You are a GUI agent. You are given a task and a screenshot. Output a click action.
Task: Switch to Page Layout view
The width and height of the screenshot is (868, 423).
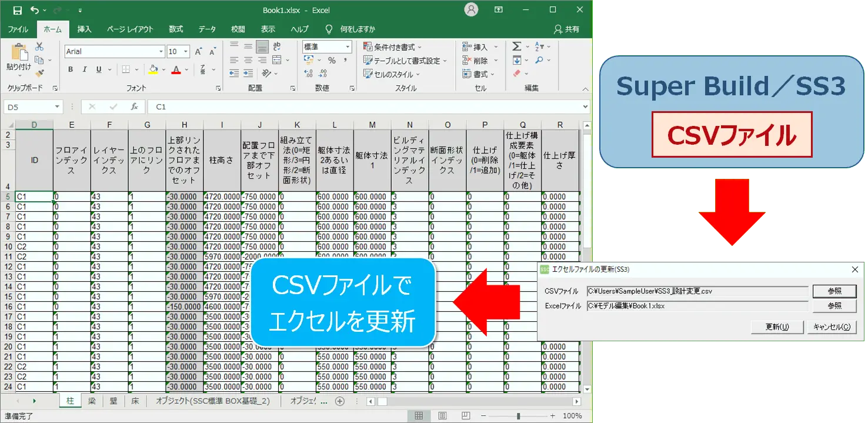[442, 416]
